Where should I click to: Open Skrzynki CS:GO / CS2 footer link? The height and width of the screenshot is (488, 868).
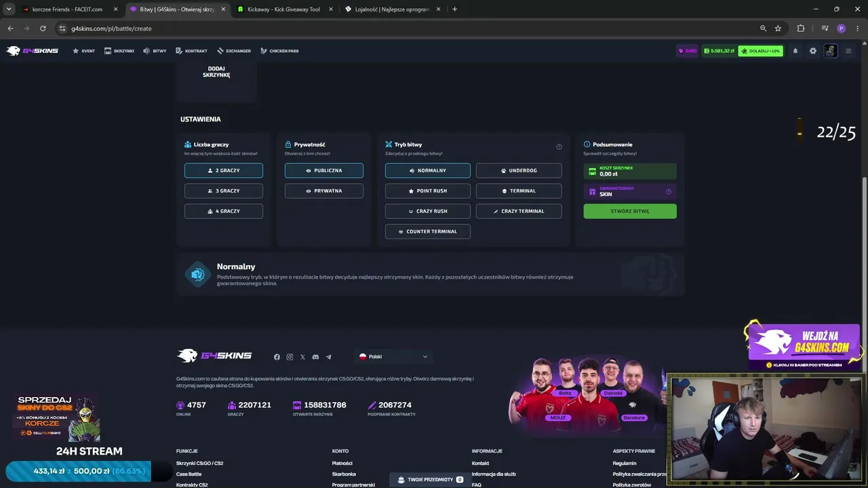[199, 464]
